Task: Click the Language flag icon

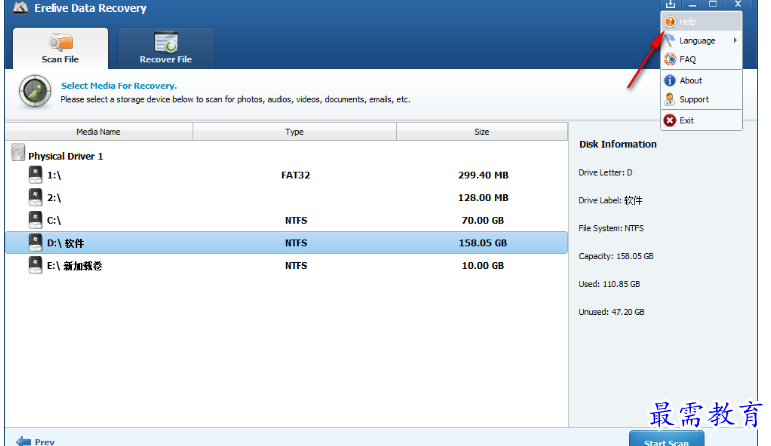Action: 670,40
